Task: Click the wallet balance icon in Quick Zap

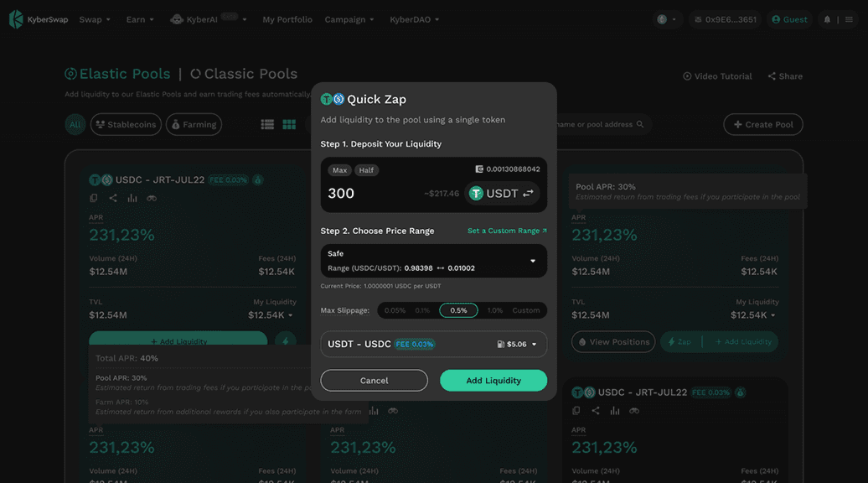Action: click(x=479, y=169)
